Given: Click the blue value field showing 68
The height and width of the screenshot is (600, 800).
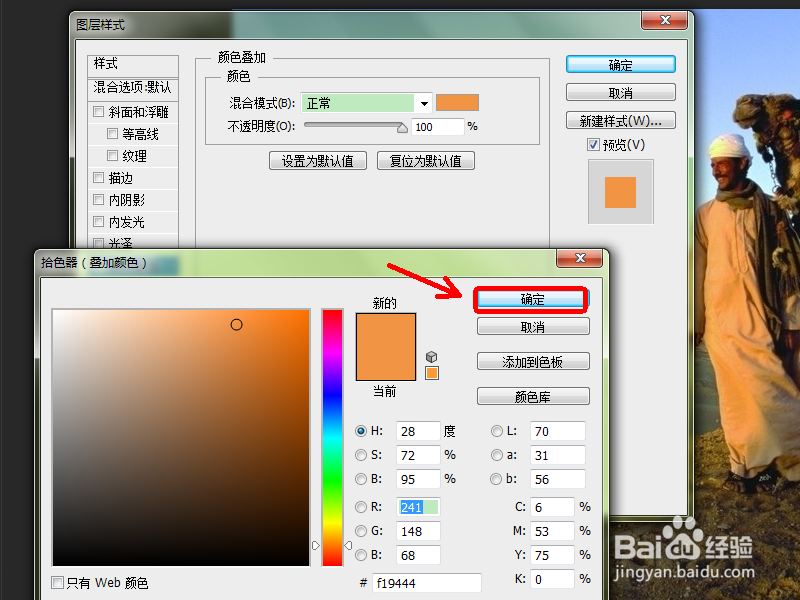Looking at the screenshot, I should point(418,555).
